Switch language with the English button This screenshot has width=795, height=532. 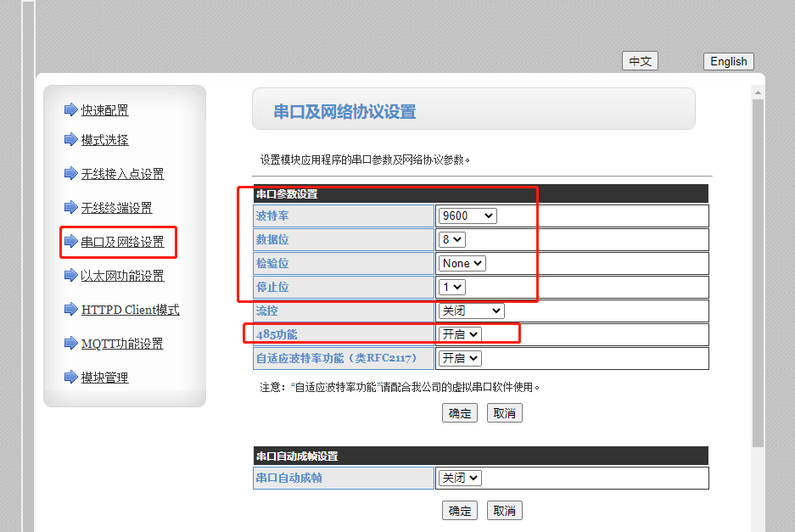tap(728, 61)
